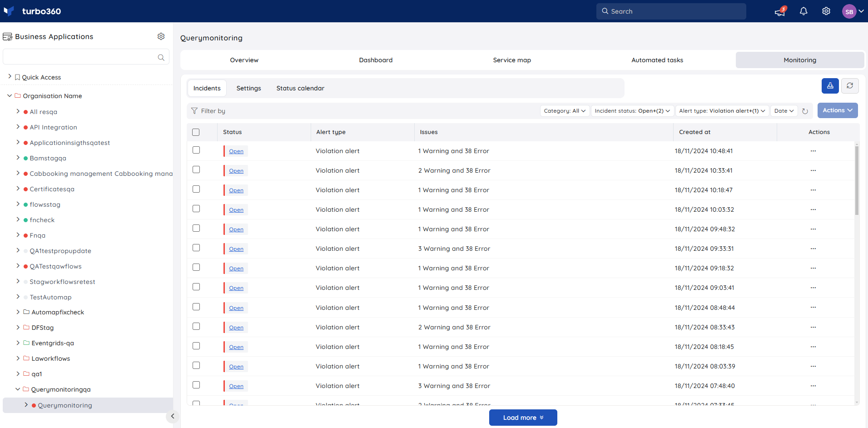This screenshot has height=428, width=868.
Task: Select the Certificatesqa application in tree
Action: [52, 189]
